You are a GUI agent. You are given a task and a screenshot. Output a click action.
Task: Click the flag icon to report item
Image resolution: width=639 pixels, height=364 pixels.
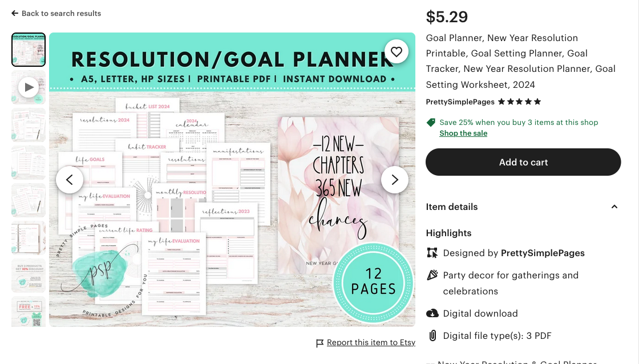tap(320, 343)
